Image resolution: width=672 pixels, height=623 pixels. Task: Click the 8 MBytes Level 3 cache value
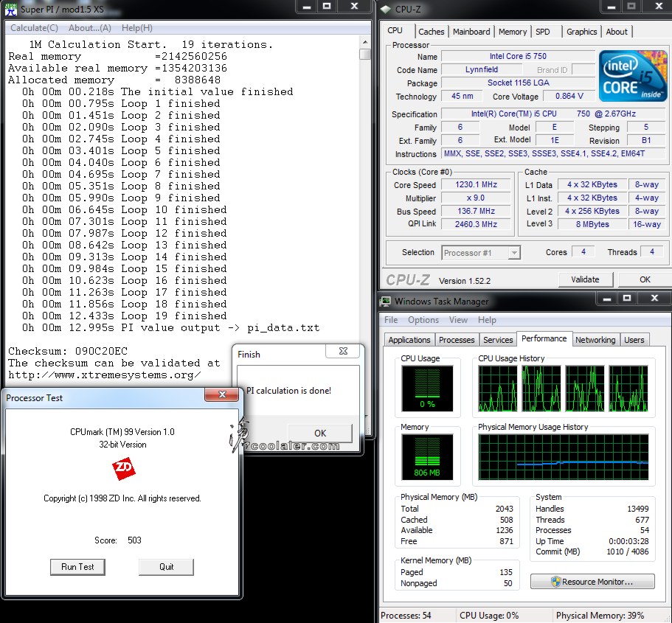click(x=593, y=224)
